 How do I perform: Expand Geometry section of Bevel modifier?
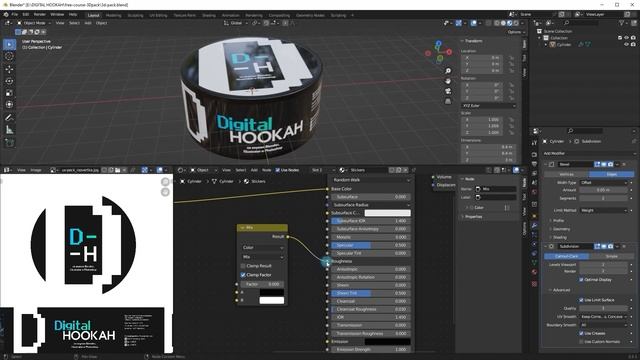[x=561, y=229]
